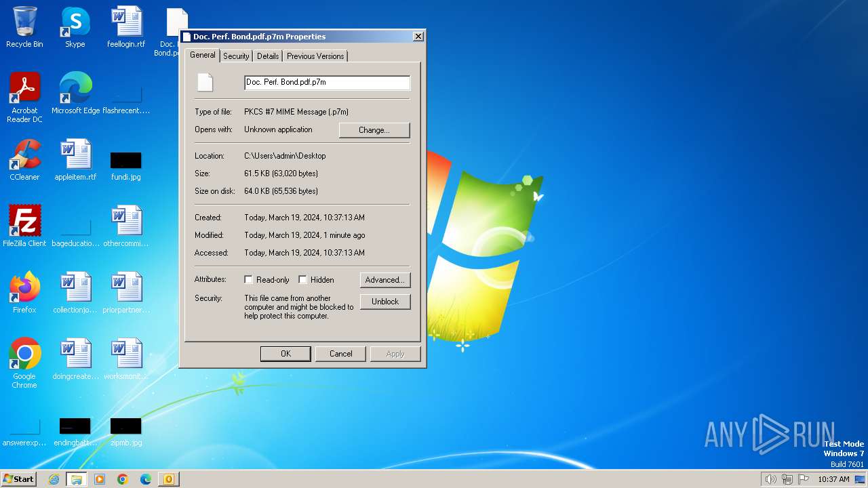The image size is (868, 488).
Task: Open the Start menu
Action: point(18,479)
